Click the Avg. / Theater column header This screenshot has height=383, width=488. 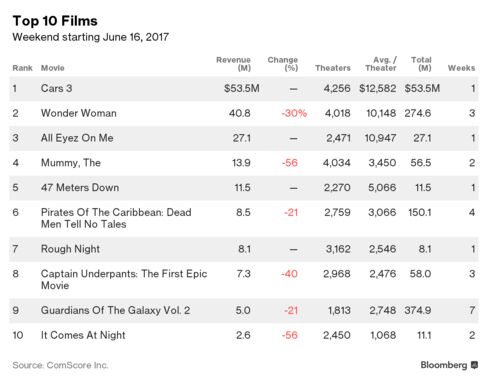point(381,64)
